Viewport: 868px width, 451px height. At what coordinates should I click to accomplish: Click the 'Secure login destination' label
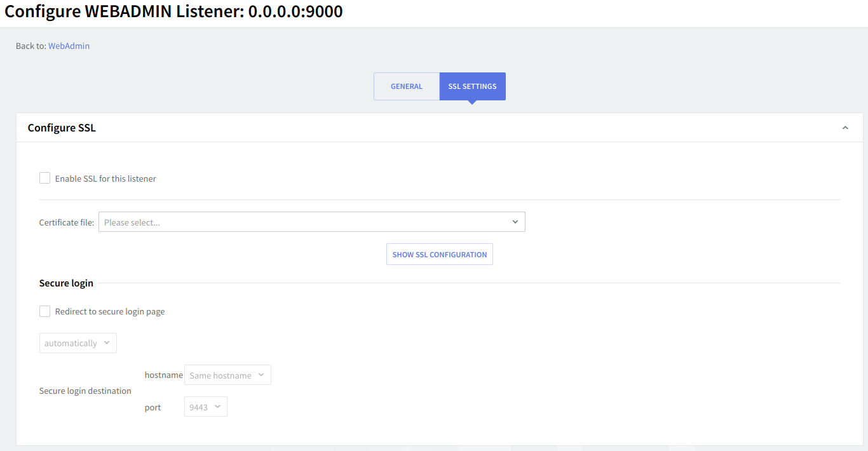click(x=85, y=391)
